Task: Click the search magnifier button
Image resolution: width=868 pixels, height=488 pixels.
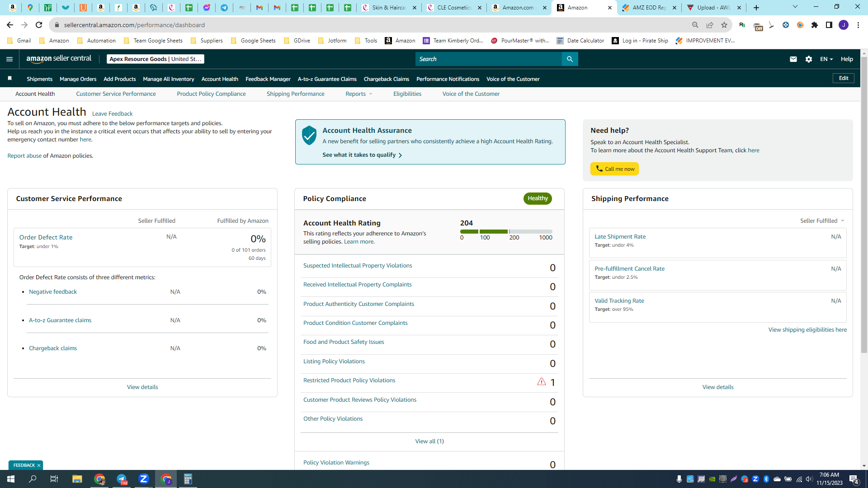Action: [570, 59]
